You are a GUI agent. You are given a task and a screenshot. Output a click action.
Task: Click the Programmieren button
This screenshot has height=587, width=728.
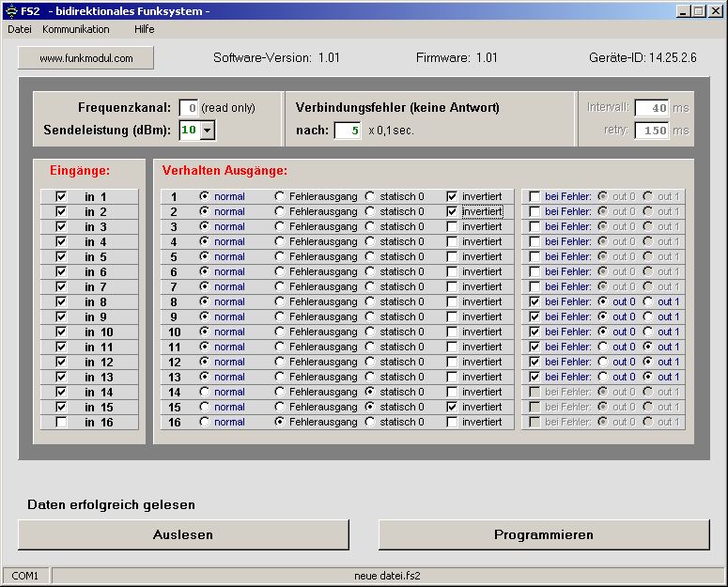coord(544,534)
